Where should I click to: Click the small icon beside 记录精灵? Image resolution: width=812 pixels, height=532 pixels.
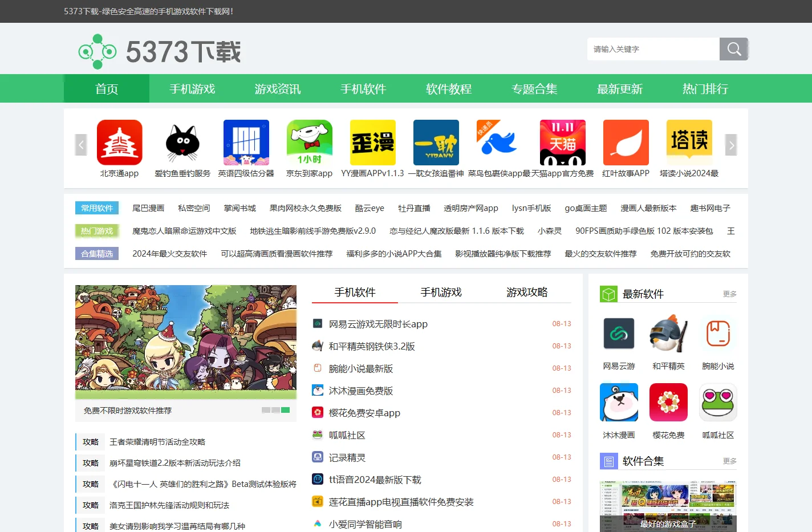tap(318, 457)
